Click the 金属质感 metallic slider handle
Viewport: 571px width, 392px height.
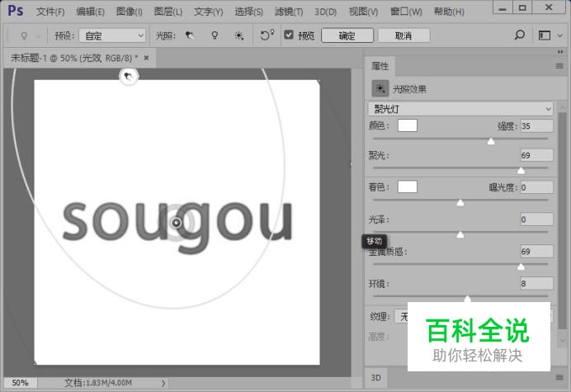521,267
